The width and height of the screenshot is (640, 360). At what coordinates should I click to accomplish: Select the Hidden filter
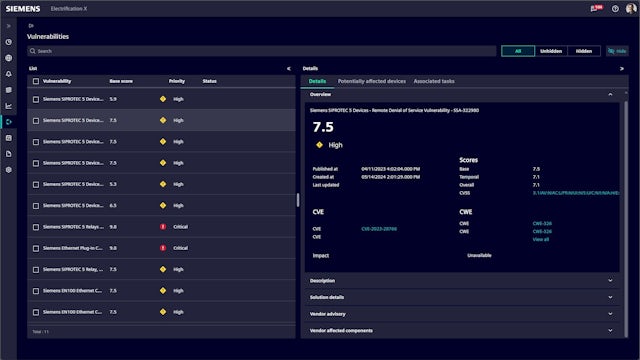584,51
